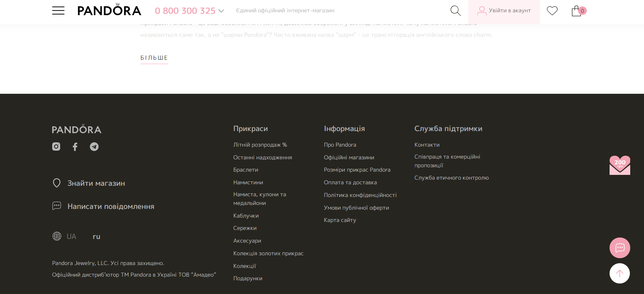644x294 pixels.
Task: Expand the phone number dropdown
Action: coord(221,11)
